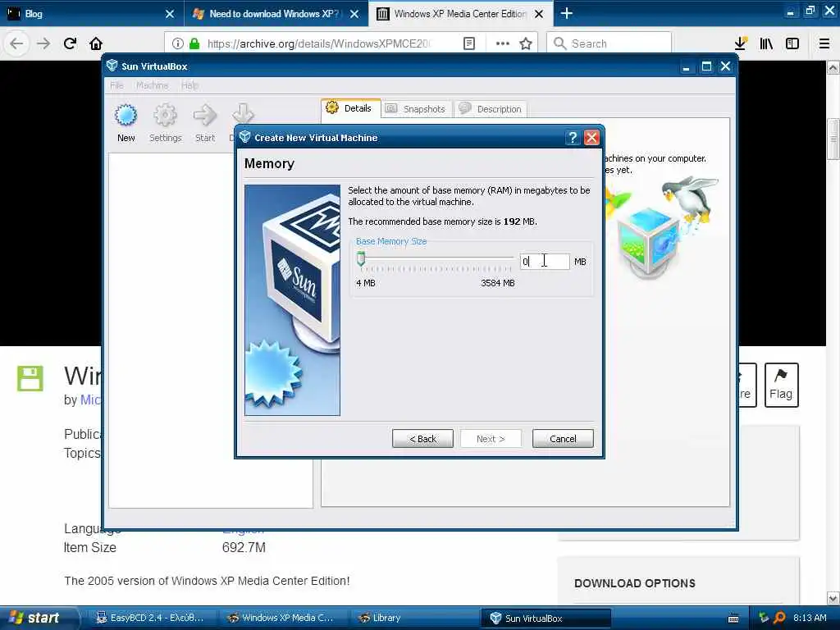Open the Windows start menu
Screen dimensions: 840x630
tap(38, 618)
